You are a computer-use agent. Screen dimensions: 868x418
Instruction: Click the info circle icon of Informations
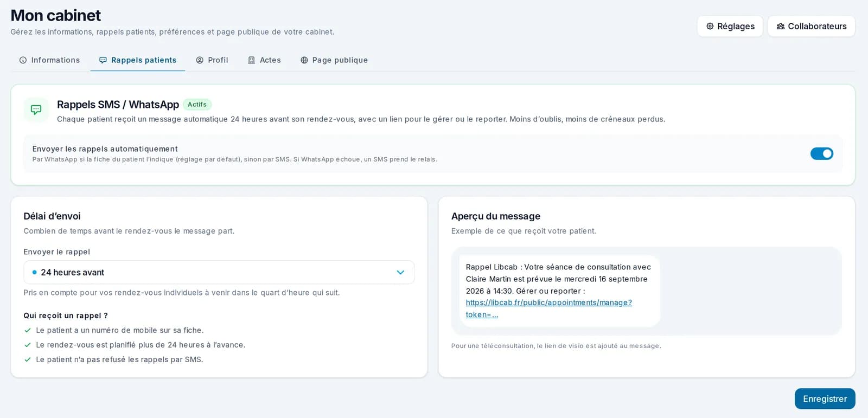(x=23, y=60)
